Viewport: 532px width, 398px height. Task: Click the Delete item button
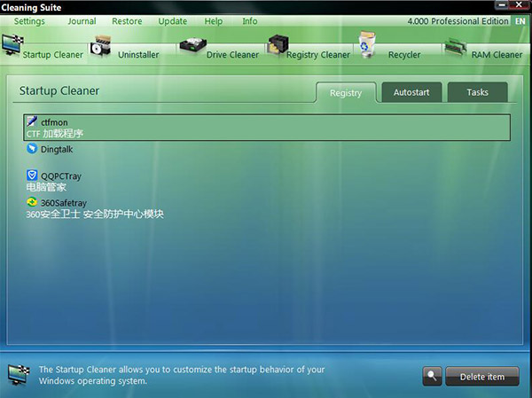coord(482,377)
